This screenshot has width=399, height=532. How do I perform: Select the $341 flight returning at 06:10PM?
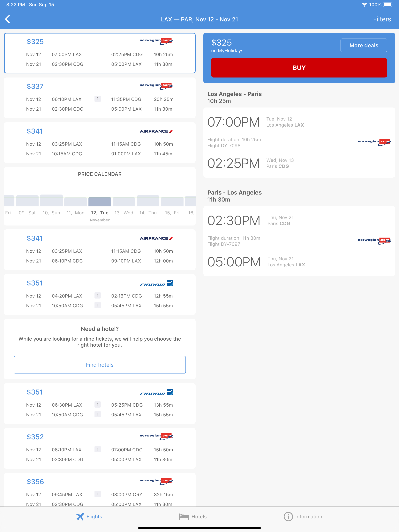(100, 250)
